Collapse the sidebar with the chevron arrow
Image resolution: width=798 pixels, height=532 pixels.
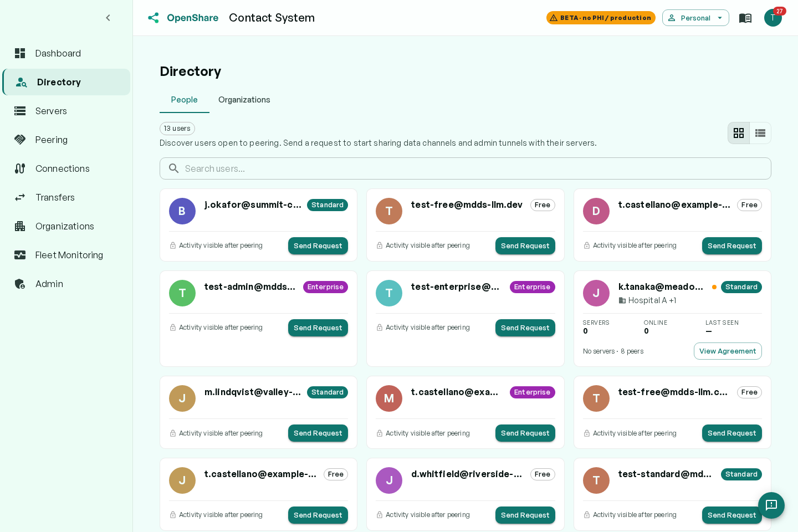click(108, 18)
